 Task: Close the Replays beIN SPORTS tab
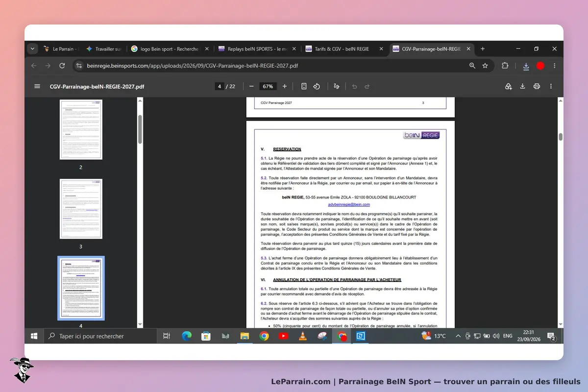[294, 49]
